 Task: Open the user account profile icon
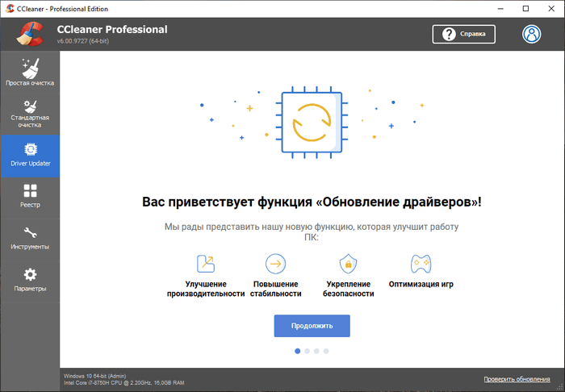531,34
